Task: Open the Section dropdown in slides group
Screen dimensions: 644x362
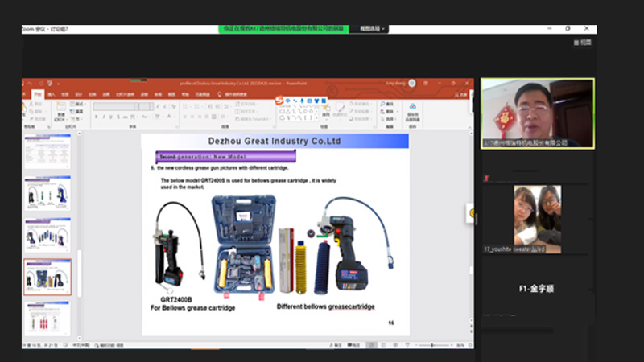Action: [77, 119]
